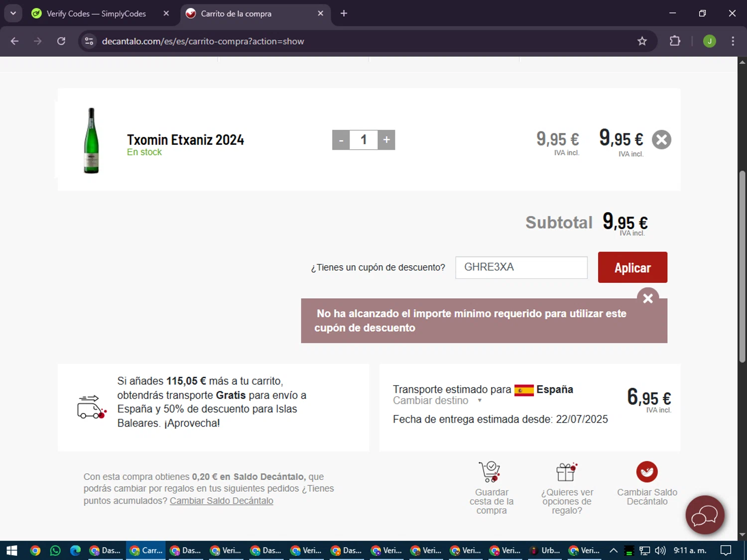Select the Carrito de la compra tab
Image resolution: width=747 pixels, height=560 pixels.
point(236,13)
